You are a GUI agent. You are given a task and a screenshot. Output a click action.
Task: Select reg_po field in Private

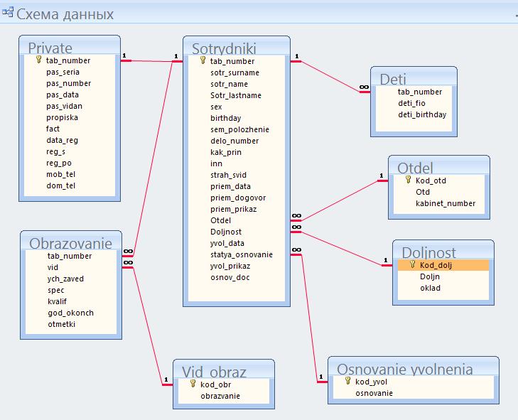59,163
